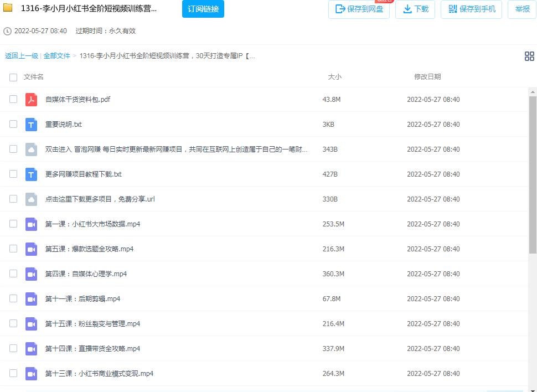This screenshot has height=392, width=537.
Task: Select the checkbox for 更多网赚项目教程下载.txt
Action: click(x=13, y=174)
